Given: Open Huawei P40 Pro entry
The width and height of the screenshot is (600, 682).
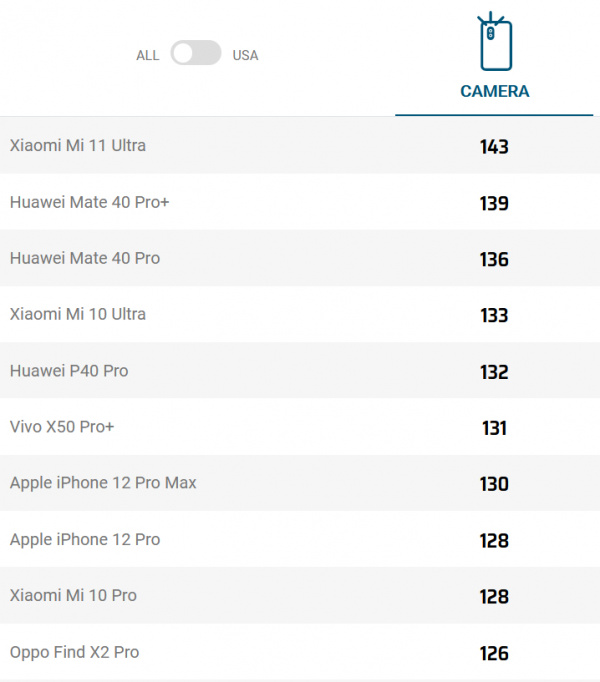Looking at the screenshot, I should pos(69,371).
